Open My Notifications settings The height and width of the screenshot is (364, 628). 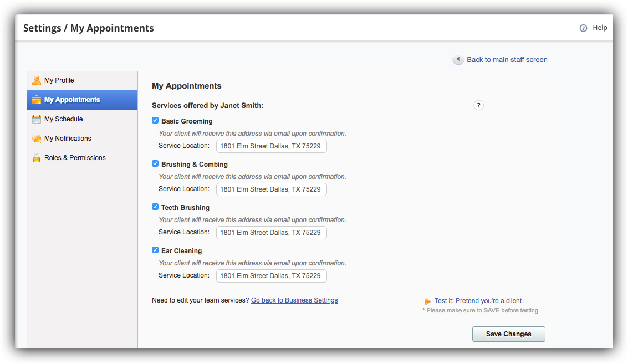[82, 139]
